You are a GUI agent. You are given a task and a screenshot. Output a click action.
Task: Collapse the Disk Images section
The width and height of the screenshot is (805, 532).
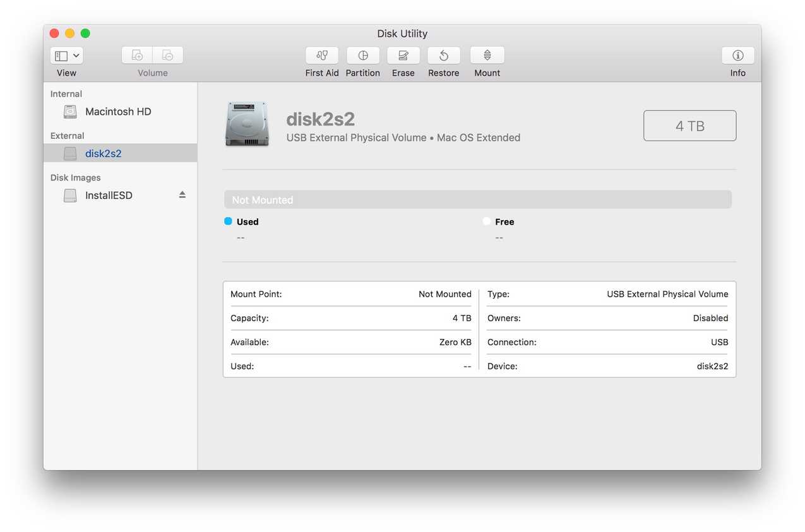click(75, 177)
